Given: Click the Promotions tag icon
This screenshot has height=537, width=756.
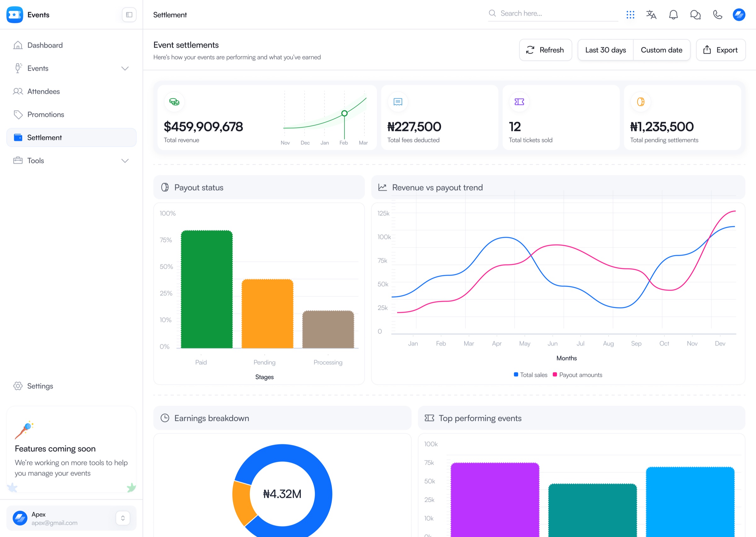Looking at the screenshot, I should [x=18, y=114].
